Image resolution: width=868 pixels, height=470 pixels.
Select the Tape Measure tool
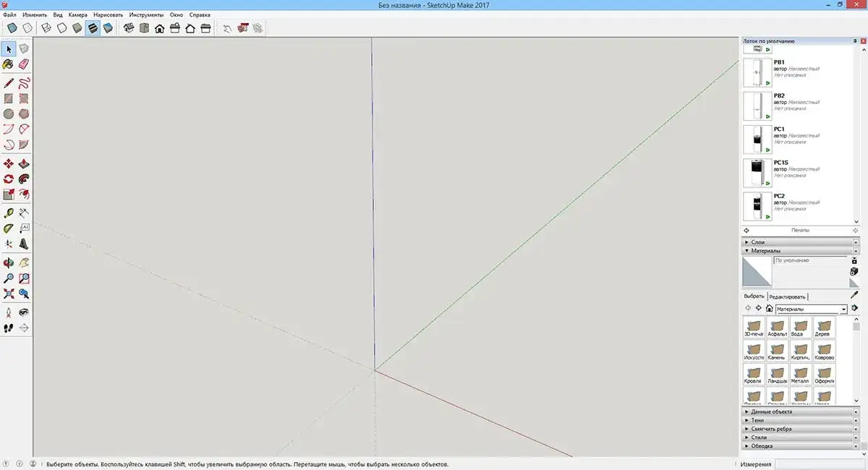[x=9, y=213]
